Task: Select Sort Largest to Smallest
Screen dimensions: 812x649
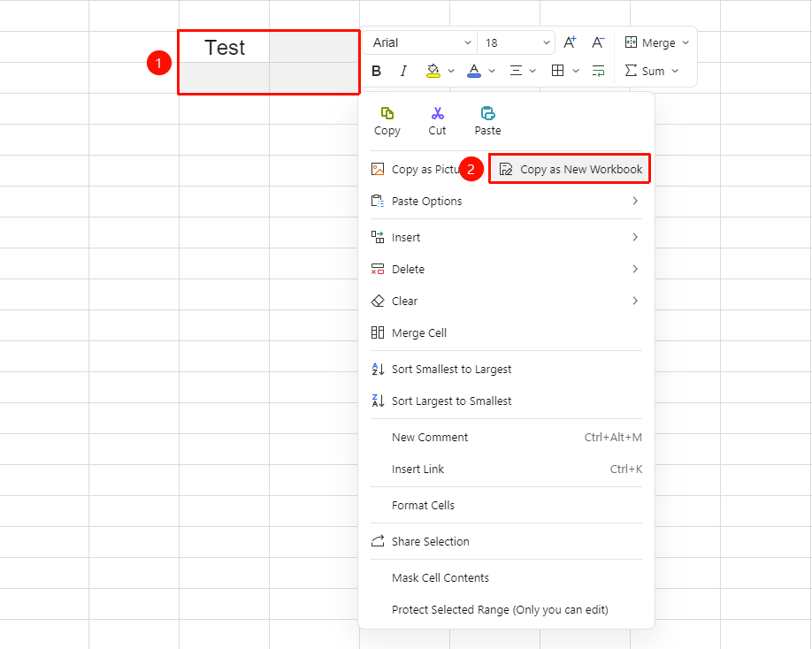Action: (x=506, y=401)
